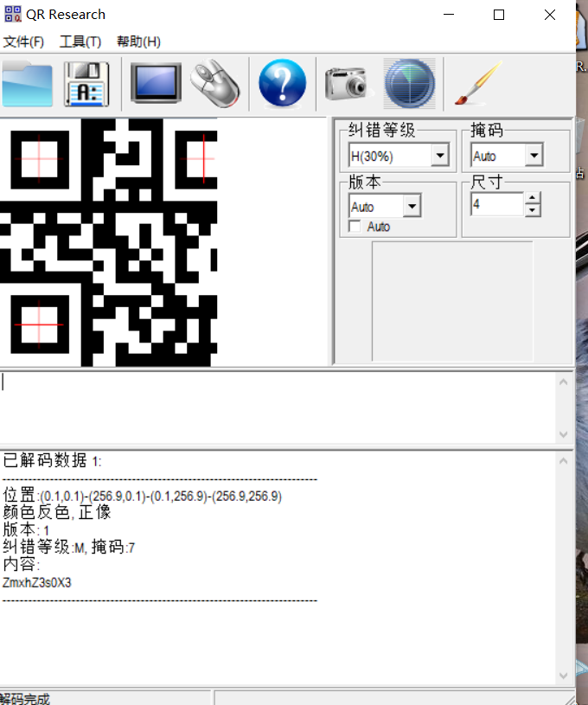This screenshot has height=705, width=588.
Task: Click the save floppy disk icon
Action: [x=86, y=84]
